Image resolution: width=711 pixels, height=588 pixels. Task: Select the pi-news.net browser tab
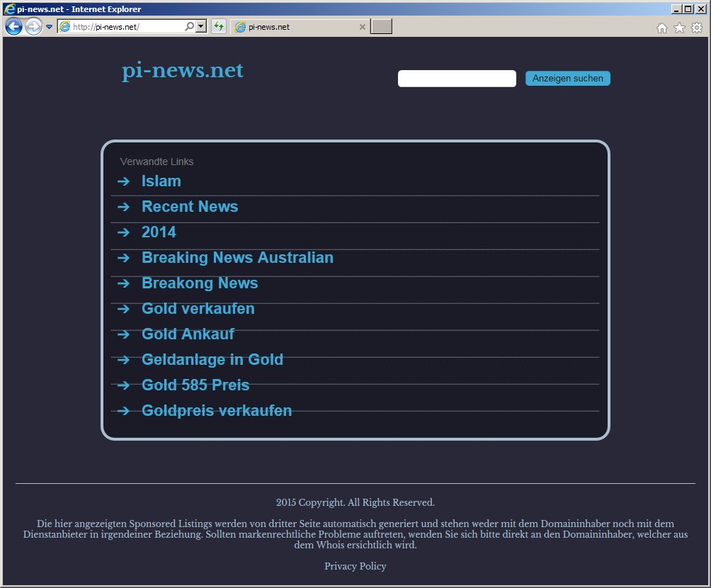click(x=297, y=27)
